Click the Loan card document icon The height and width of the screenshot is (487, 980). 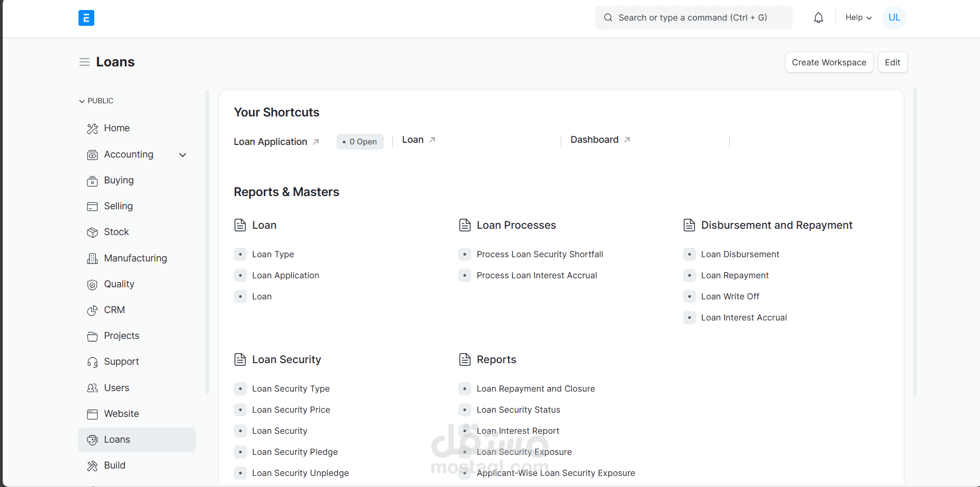[x=240, y=225]
